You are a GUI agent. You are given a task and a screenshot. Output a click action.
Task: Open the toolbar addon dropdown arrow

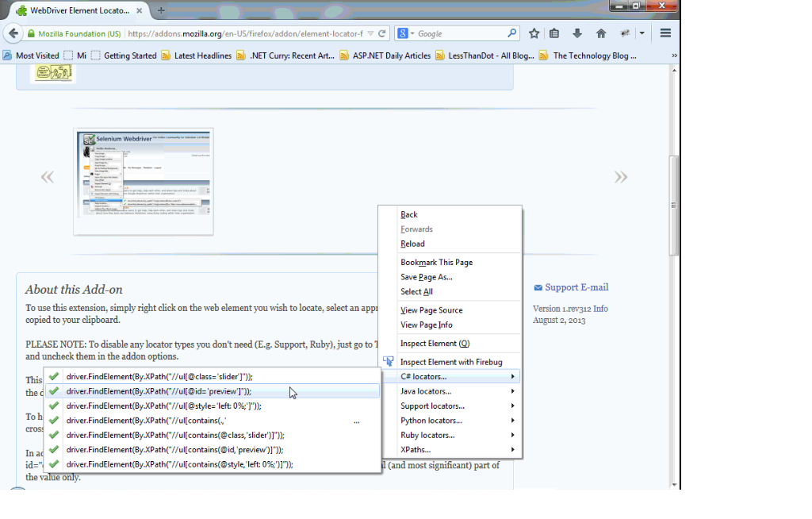(642, 33)
